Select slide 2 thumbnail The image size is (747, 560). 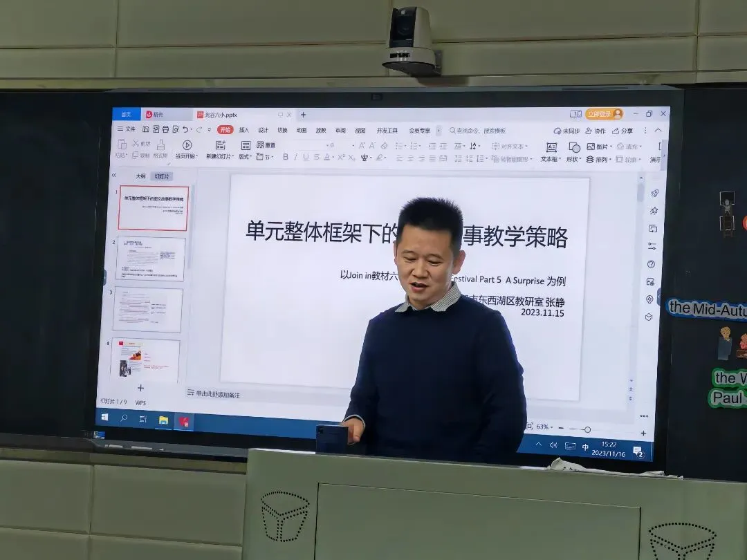pos(151,258)
